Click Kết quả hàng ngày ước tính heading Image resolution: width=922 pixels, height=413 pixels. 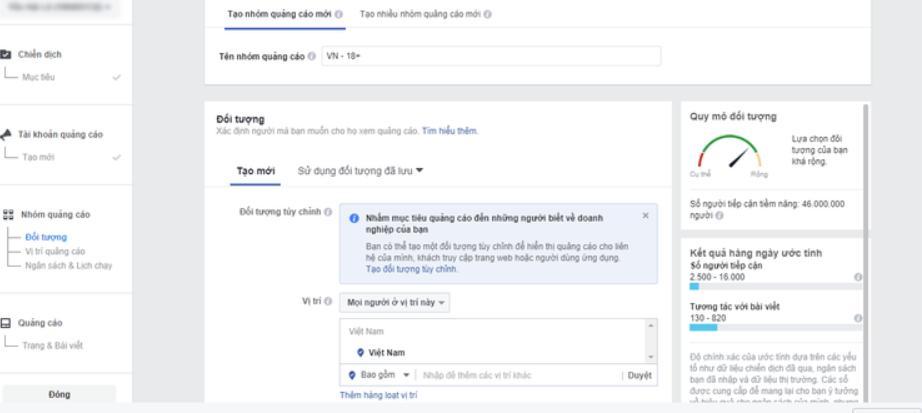tap(756, 253)
